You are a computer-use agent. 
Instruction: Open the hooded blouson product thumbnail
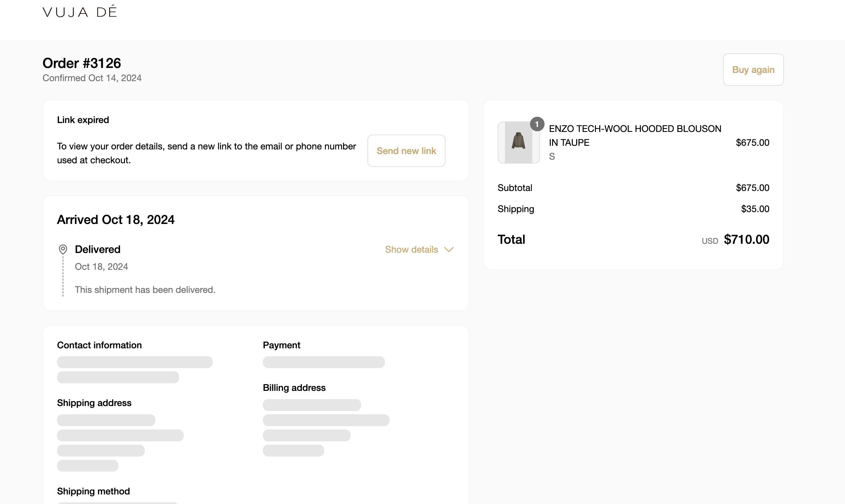[518, 142]
